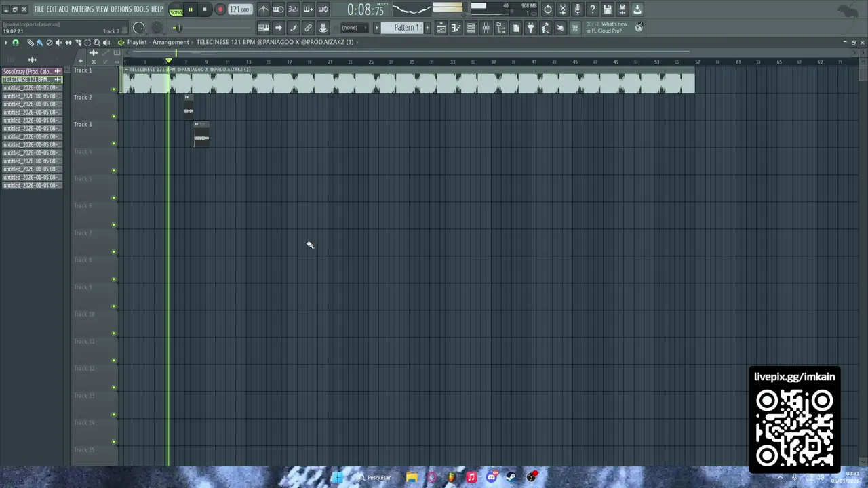Adjust the main pitch knob
868x488 pixels.
coord(157,28)
